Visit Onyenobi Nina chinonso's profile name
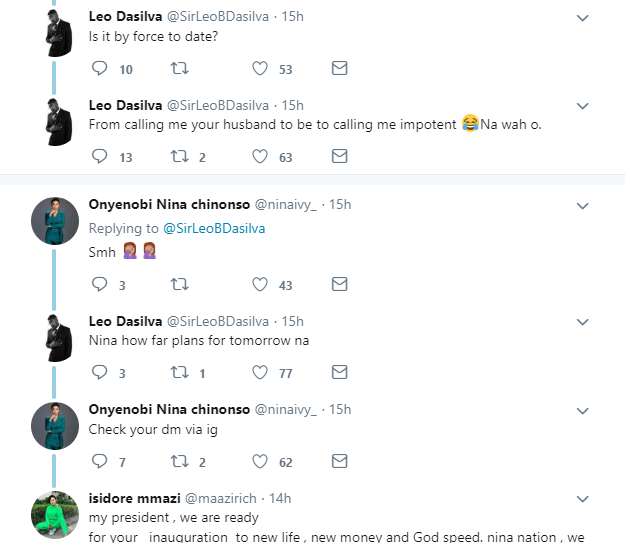The image size is (625, 543). coord(170,205)
